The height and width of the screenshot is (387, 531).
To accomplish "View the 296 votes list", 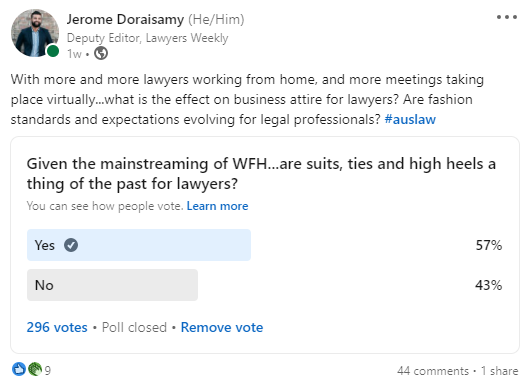I will (x=57, y=327).
